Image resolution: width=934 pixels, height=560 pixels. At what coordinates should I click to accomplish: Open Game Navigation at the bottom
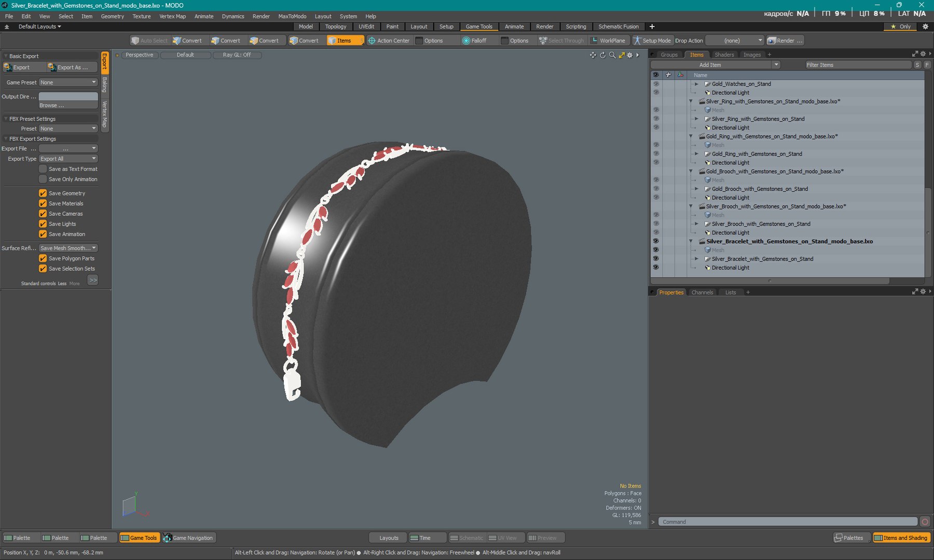click(189, 538)
